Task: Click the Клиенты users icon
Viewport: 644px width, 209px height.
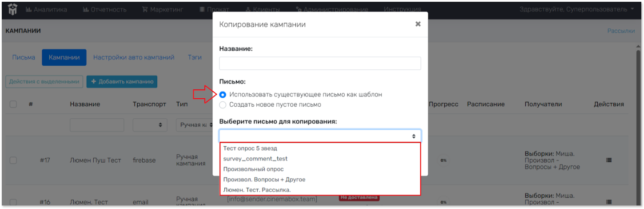Action: tap(249, 9)
